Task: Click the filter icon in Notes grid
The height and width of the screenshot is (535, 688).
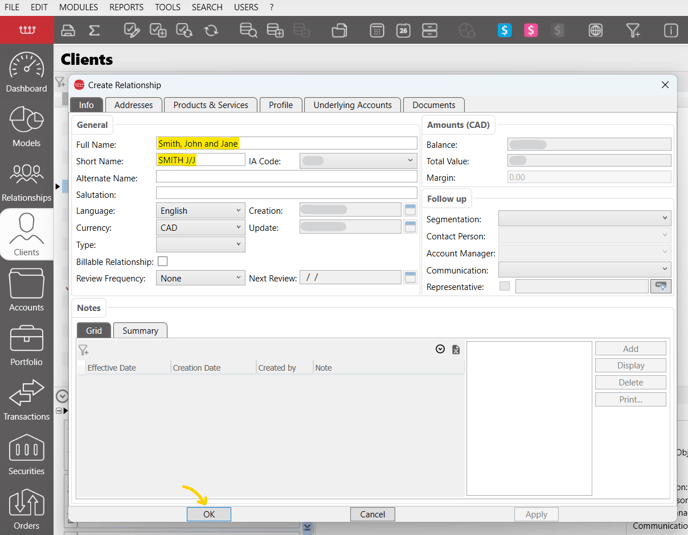Action: pos(84,350)
